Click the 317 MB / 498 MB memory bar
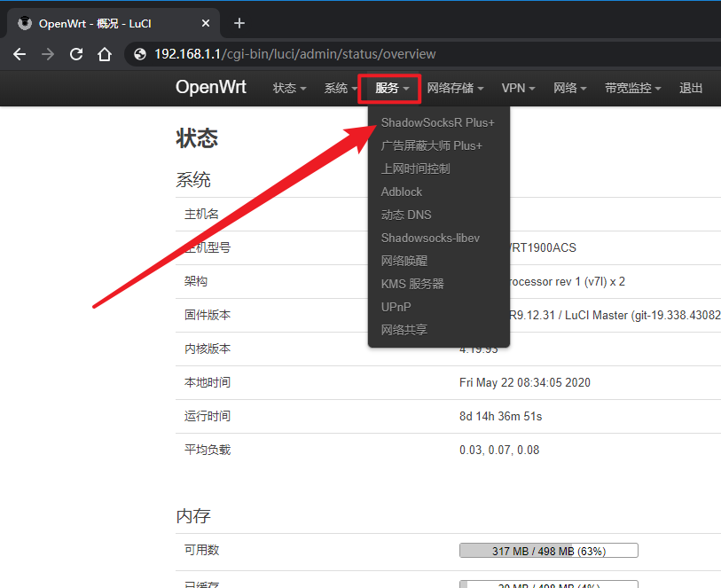Image resolution: width=721 pixels, height=588 pixels. point(549,550)
